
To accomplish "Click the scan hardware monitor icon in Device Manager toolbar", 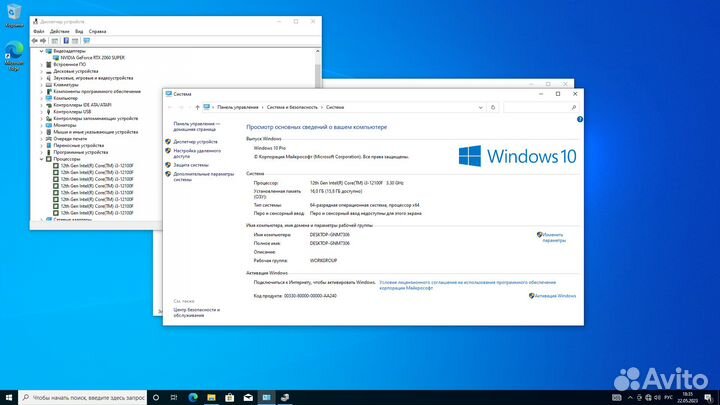I will (x=86, y=41).
